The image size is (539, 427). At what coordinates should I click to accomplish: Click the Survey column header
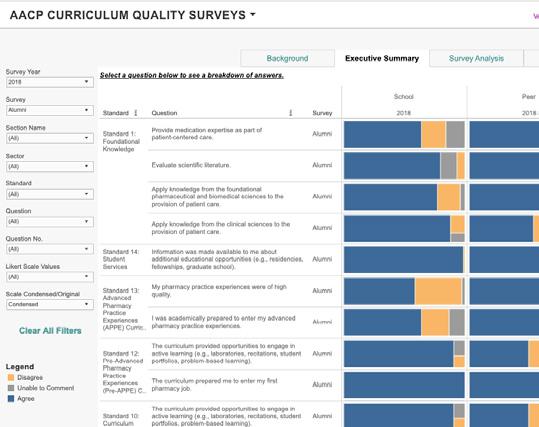point(322,113)
